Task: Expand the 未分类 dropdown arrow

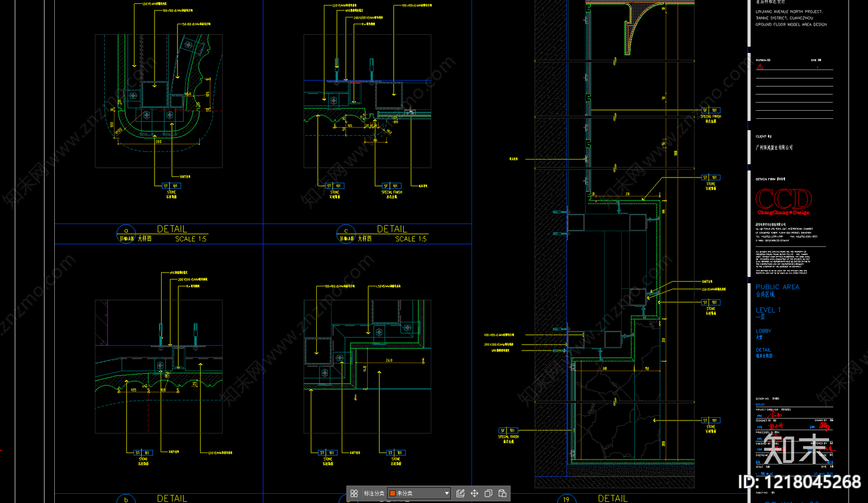Action: (x=446, y=493)
